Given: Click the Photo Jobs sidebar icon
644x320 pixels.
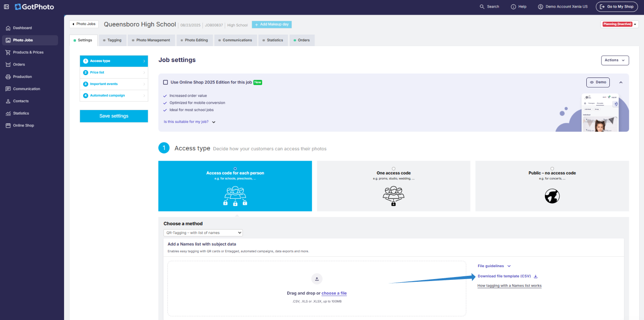Looking at the screenshot, I should [8, 40].
